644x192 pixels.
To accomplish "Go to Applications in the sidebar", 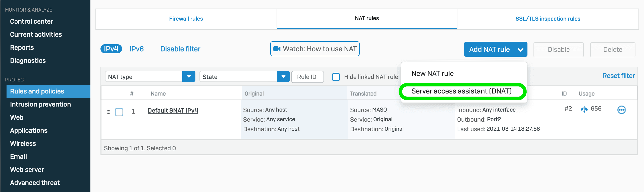I will pos(29,130).
